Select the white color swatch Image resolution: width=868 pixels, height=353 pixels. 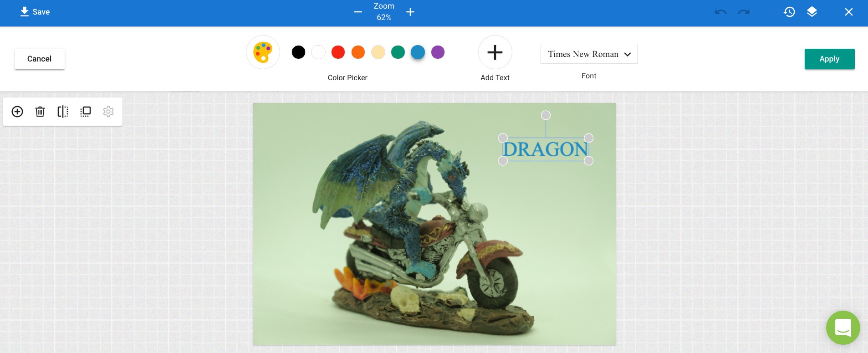coord(318,52)
